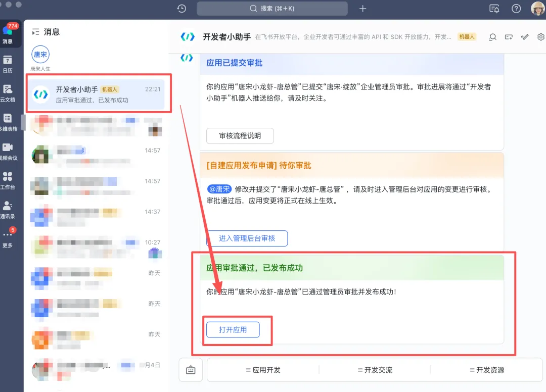This screenshot has height=392, width=546.
Task: Click the checkmark pencil icon in the chat header
Action: (x=525, y=37)
